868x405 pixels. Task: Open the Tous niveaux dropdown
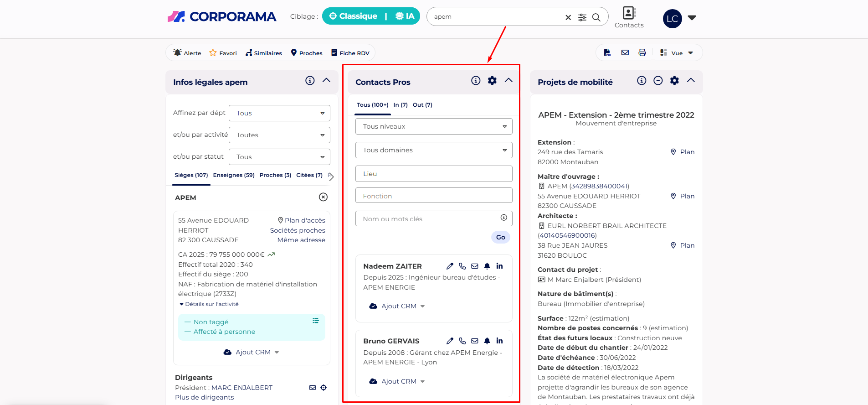coord(433,126)
